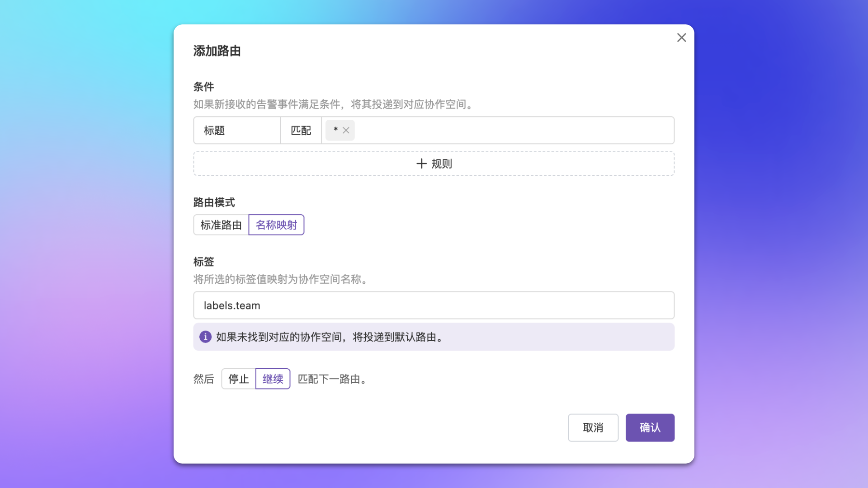Confirm the route with the 确认 button
Viewport: 868px width, 488px height.
[x=650, y=427]
